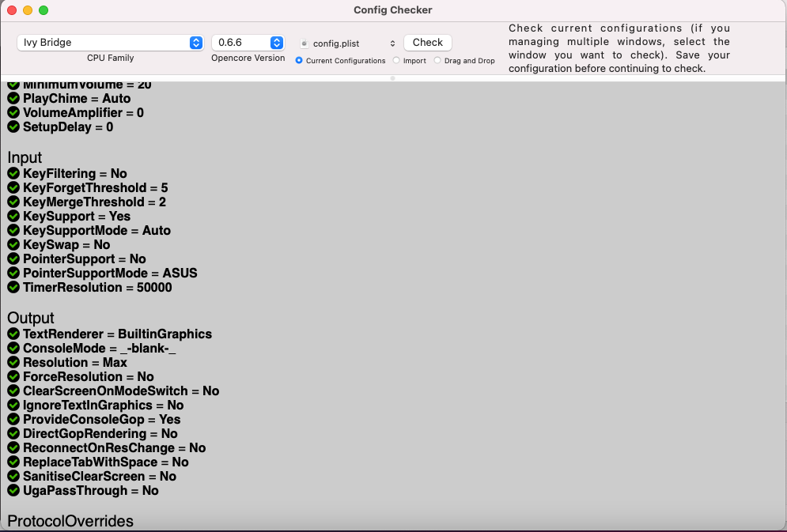Click the checkmark beside TimerResolution = 50000
This screenshot has height=532, width=787.
point(13,287)
